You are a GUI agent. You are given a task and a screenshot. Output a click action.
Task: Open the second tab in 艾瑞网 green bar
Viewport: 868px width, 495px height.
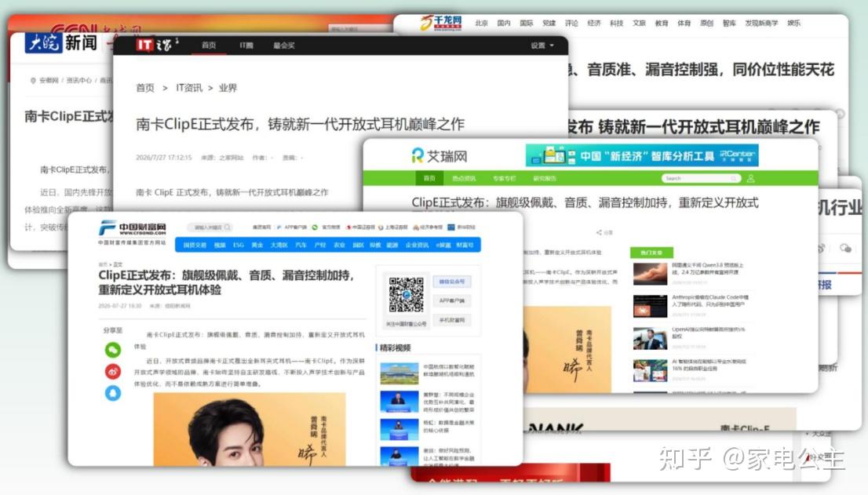click(463, 179)
